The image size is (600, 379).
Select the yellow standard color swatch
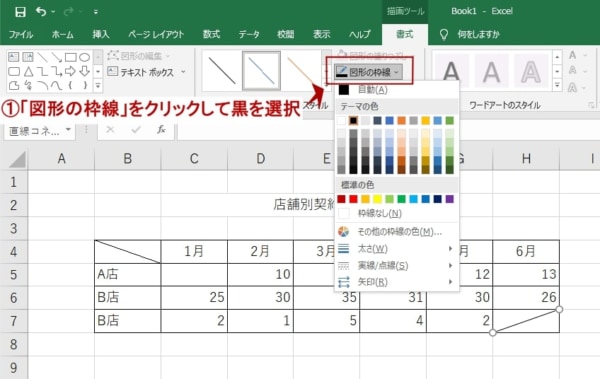[377, 199]
